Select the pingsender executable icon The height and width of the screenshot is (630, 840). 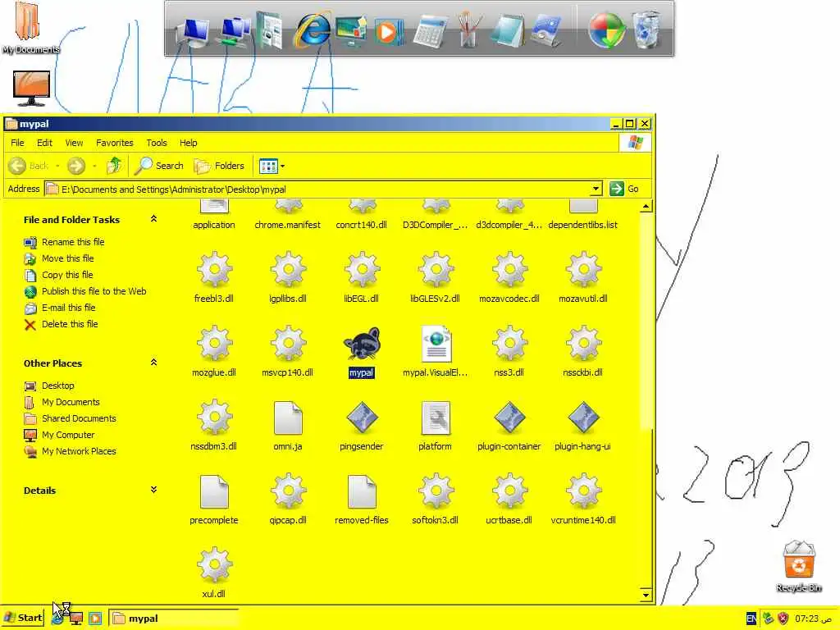point(362,418)
